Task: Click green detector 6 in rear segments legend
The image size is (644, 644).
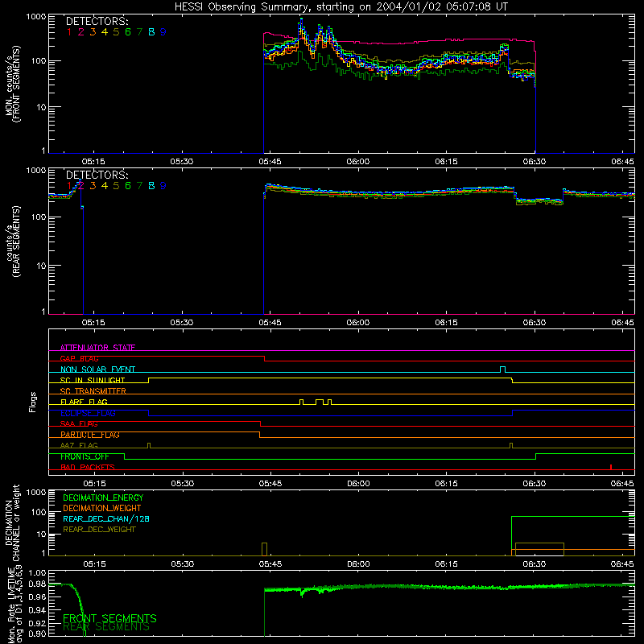Action: click(x=128, y=186)
